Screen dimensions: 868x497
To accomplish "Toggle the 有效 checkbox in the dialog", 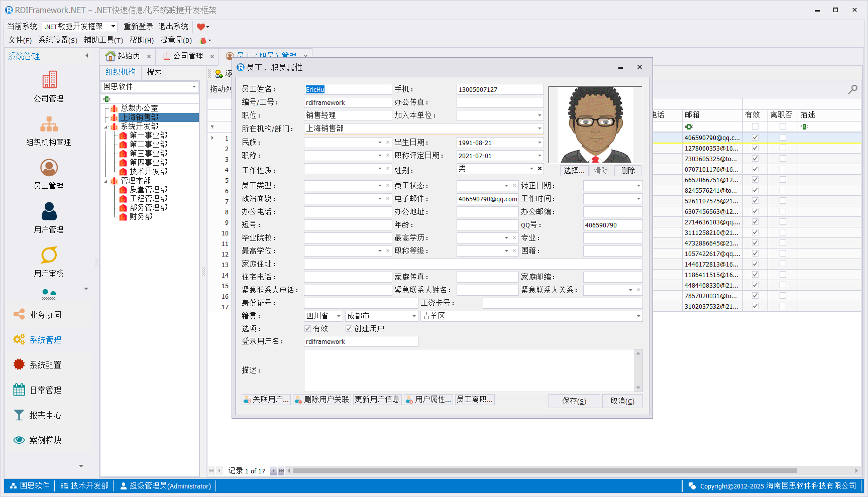I will point(307,329).
